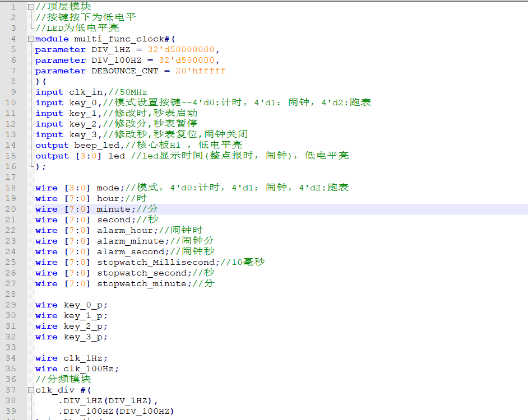This screenshot has width=528, height=420.
Task: Click the value 32'd500000 on line 6
Action: point(187,60)
